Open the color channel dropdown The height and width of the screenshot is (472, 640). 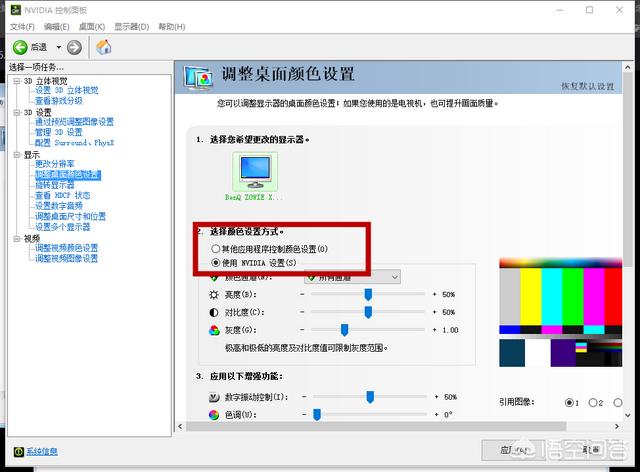[x=352, y=277]
